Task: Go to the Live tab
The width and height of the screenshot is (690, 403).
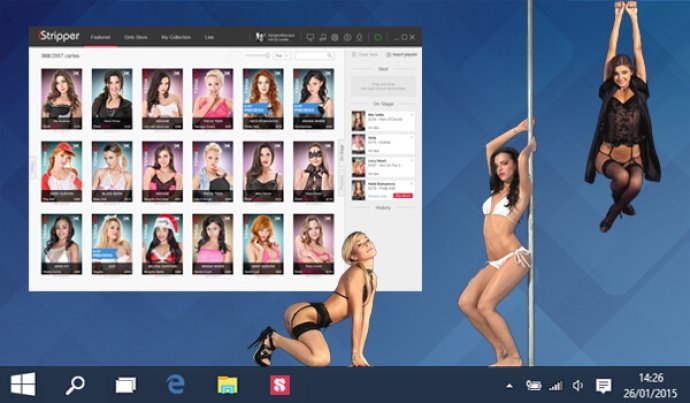Action: (x=209, y=37)
